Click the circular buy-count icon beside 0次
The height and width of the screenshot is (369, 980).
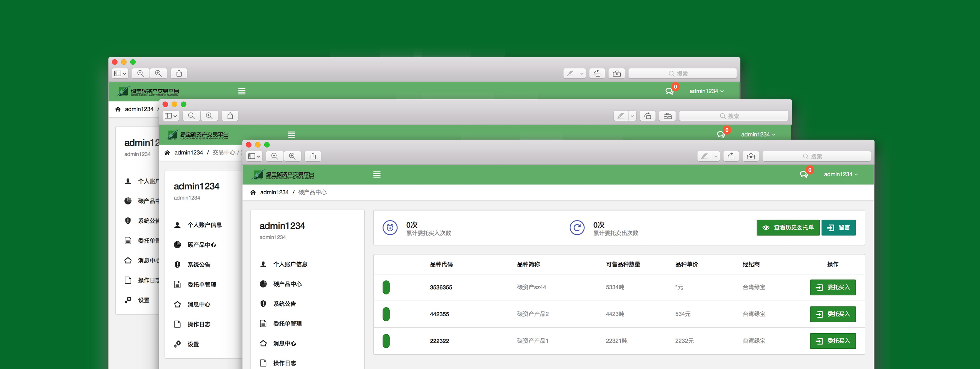390,228
